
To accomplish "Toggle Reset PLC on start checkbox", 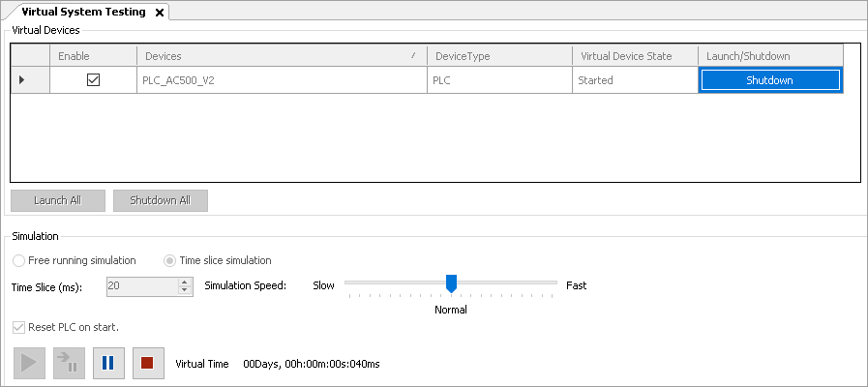I will [x=19, y=327].
